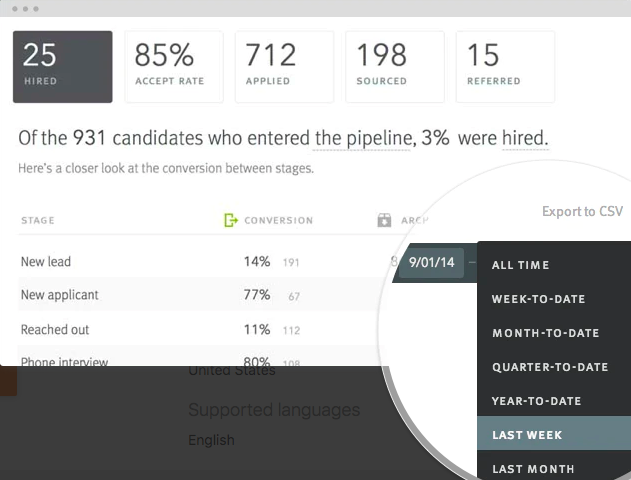
Task: Select the 25 Hired stat card
Action: [62, 67]
